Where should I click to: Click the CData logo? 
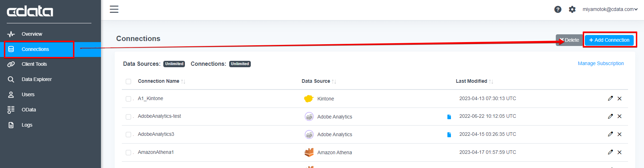pyautogui.click(x=30, y=11)
